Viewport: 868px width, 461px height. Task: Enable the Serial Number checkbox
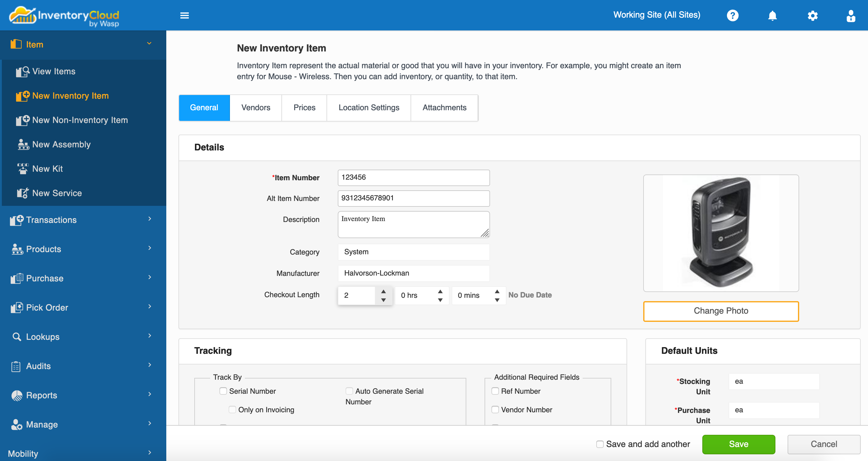pyautogui.click(x=223, y=391)
